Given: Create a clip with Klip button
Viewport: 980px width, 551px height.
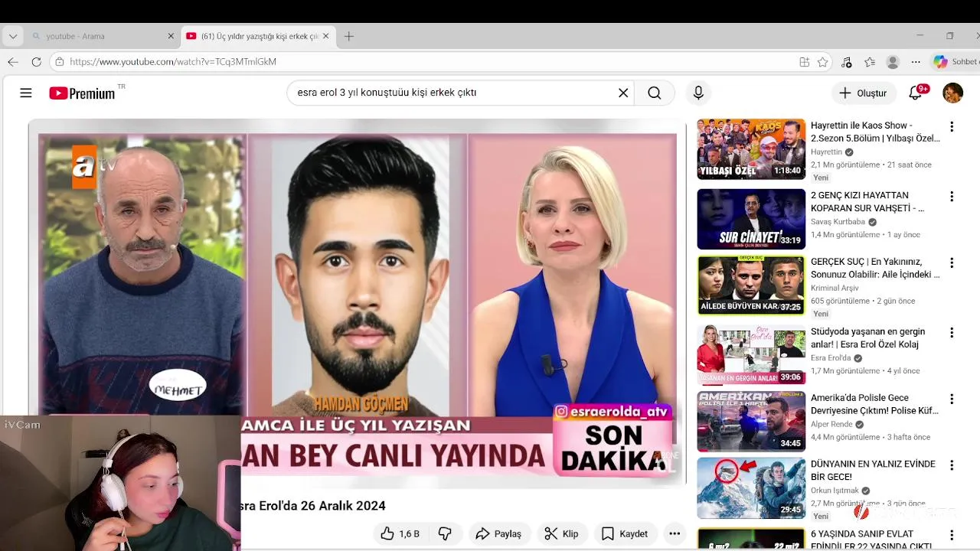Looking at the screenshot, I should point(561,533).
